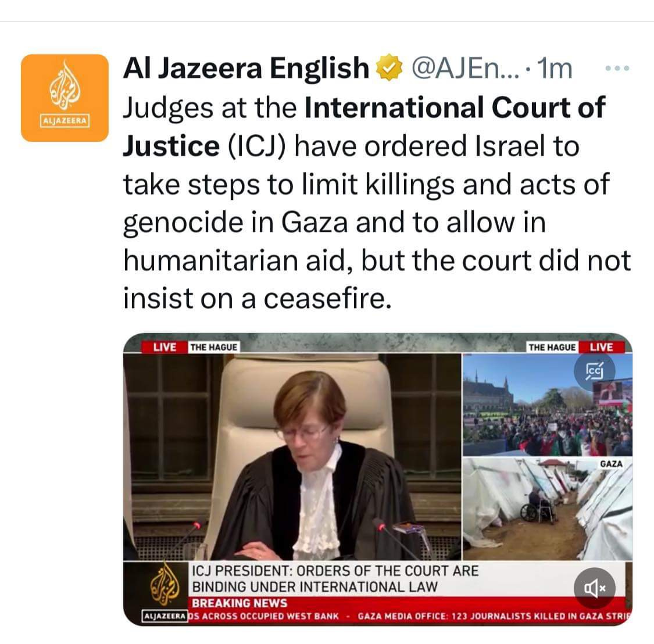654x644 pixels.
Task: Click the gold verified badge icon
Action: point(389,67)
